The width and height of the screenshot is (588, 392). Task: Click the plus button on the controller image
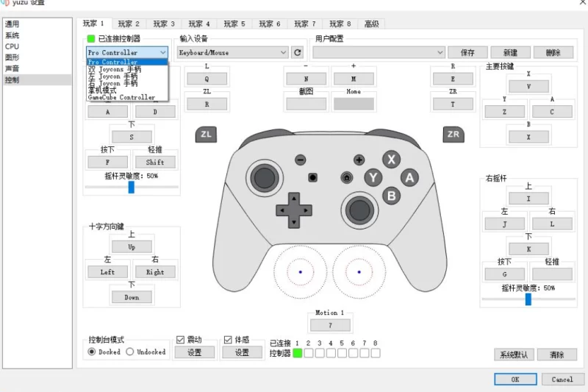tap(359, 160)
